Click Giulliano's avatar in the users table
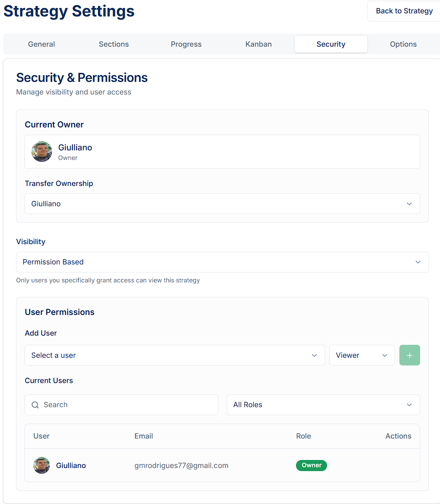The width and height of the screenshot is (440, 504). pos(42,465)
